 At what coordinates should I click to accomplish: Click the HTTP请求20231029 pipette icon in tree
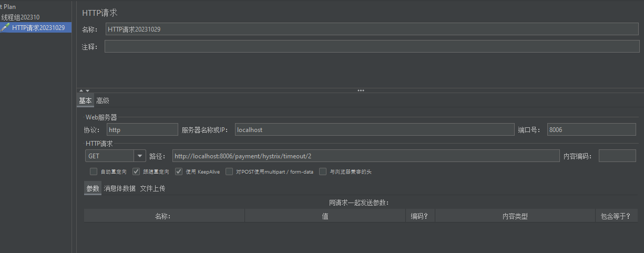[x=5, y=28]
